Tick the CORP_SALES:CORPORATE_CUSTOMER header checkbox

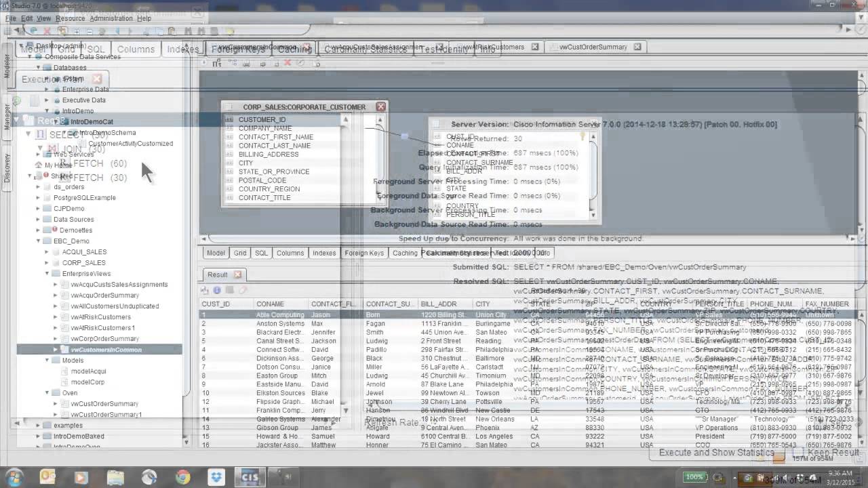tap(229, 107)
